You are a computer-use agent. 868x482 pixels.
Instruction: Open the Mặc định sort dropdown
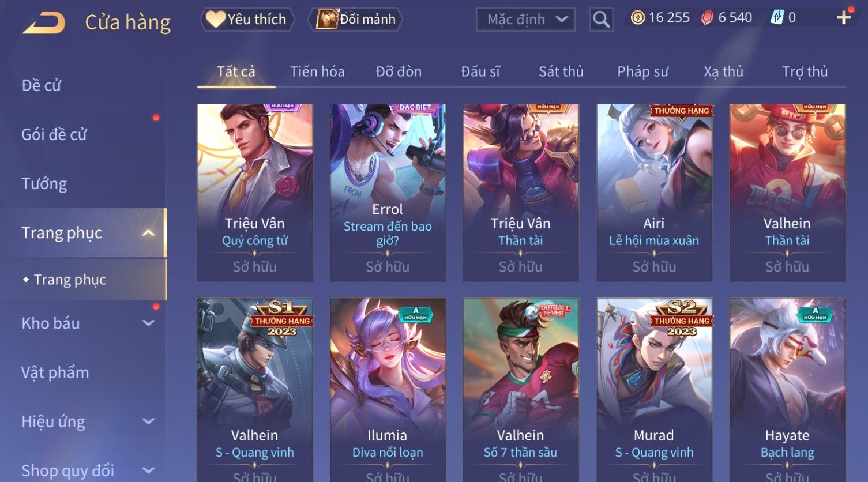click(525, 20)
